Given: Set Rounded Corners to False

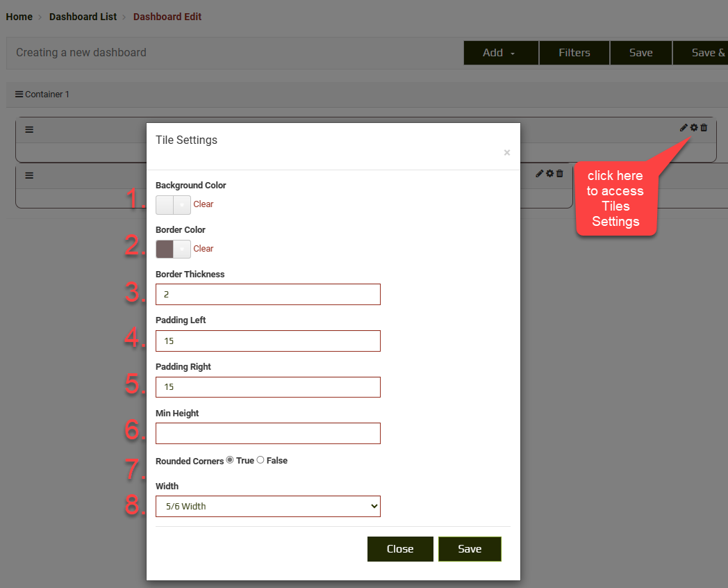Looking at the screenshot, I should click(x=260, y=460).
